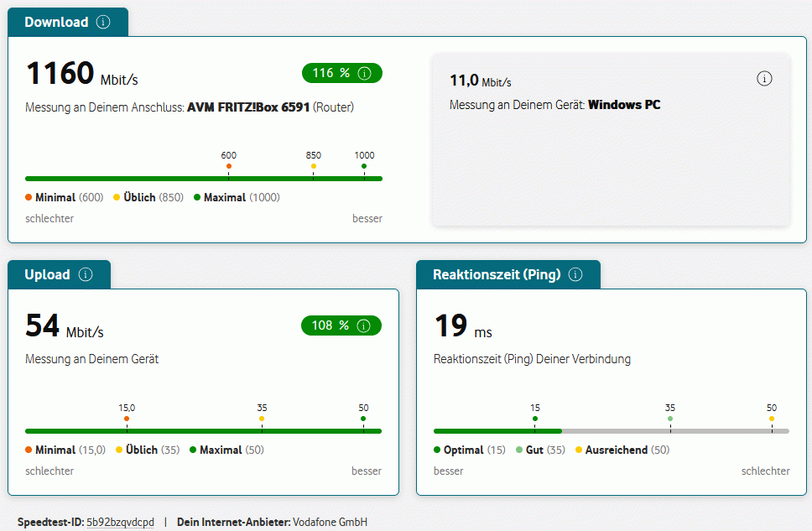Click Messung an Deinem Gerät under Upload
This screenshot has height=531, width=812.
click(92, 359)
